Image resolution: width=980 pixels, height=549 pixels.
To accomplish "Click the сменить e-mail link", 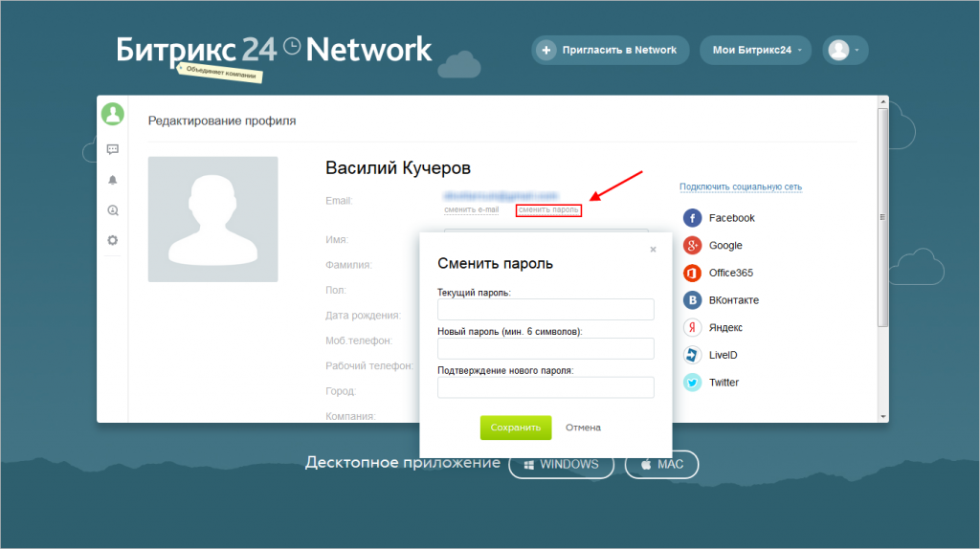I will click(471, 209).
